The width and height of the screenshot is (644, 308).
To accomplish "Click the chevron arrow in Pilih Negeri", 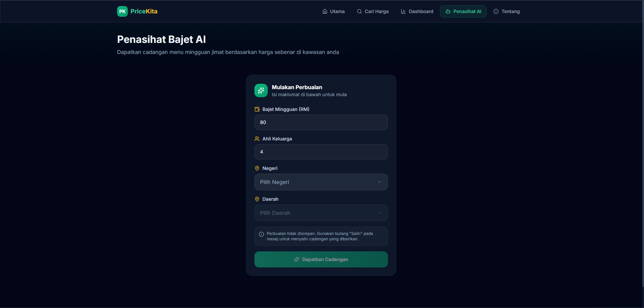I will pyautogui.click(x=380, y=182).
